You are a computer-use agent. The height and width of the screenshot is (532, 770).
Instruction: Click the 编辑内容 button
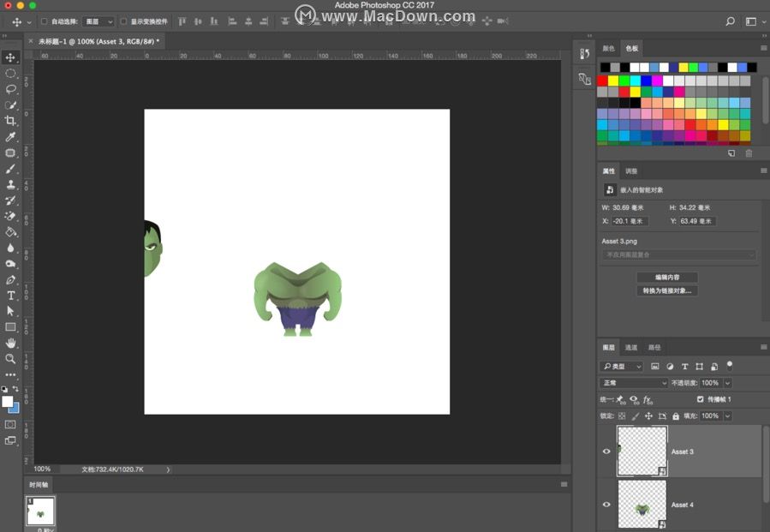click(x=667, y=277)
